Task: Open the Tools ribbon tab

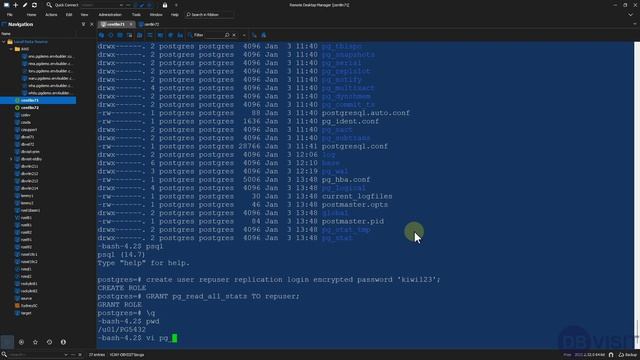Action: pyautogui.click(x=136, y=14)
